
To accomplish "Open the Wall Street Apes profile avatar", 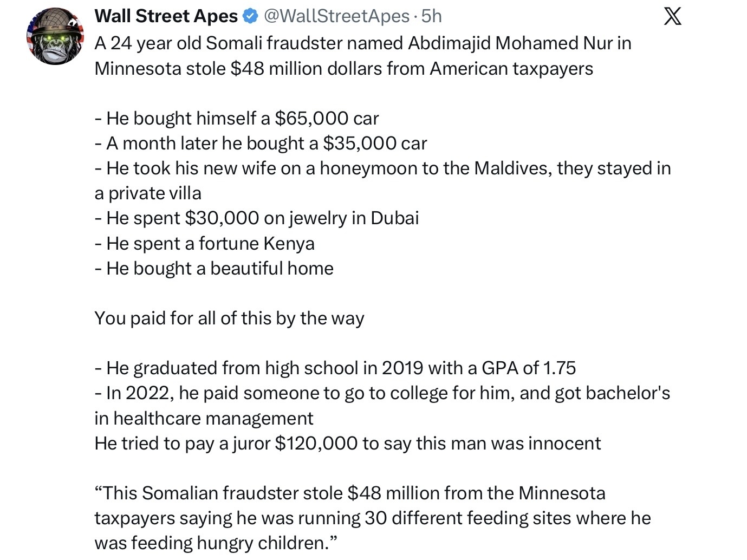I will pos(55,36).
